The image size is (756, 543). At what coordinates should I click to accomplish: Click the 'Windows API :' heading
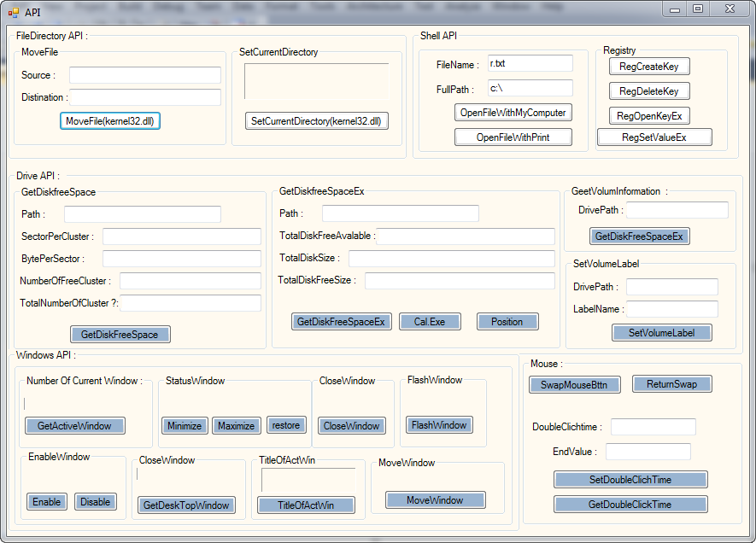[46, 355]
